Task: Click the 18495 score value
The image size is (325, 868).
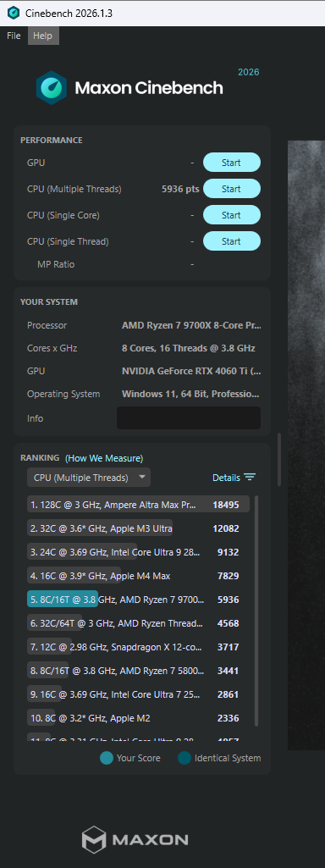Action: (x=226, y=505)
